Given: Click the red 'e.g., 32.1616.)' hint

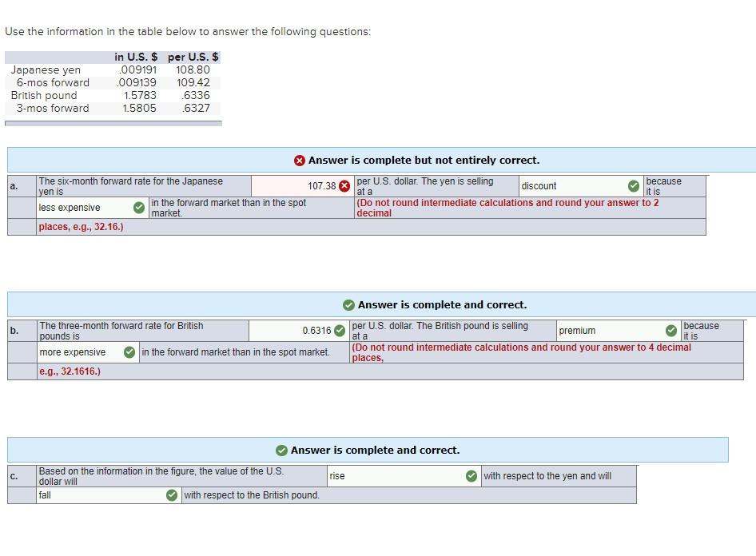Looking at the screenshot, I should pyautogui.click(x=70, y=371).
